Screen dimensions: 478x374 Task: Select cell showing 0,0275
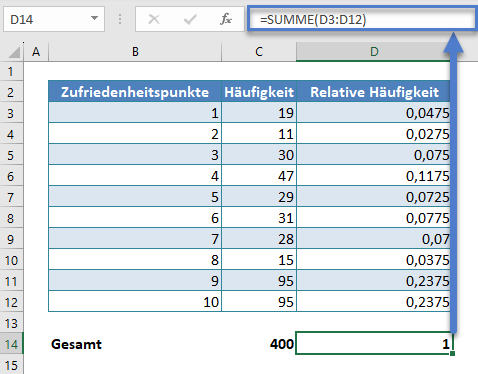click(373, 134)
